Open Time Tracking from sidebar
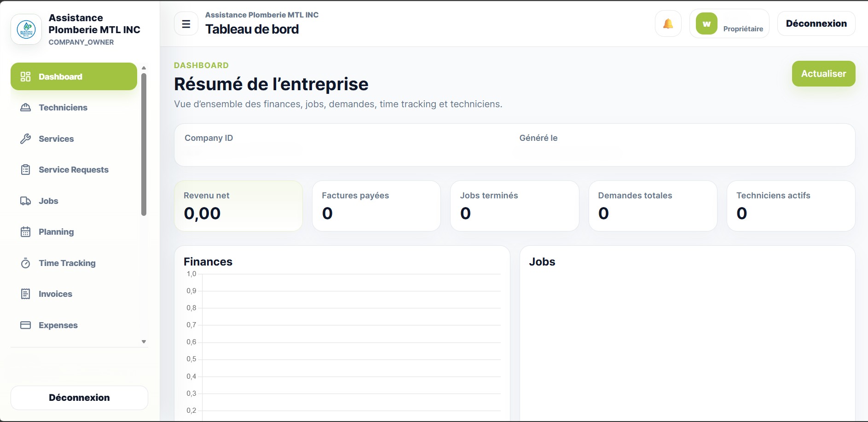The width and height of the screenshot is (868, 422). click(x=74, y=263)
